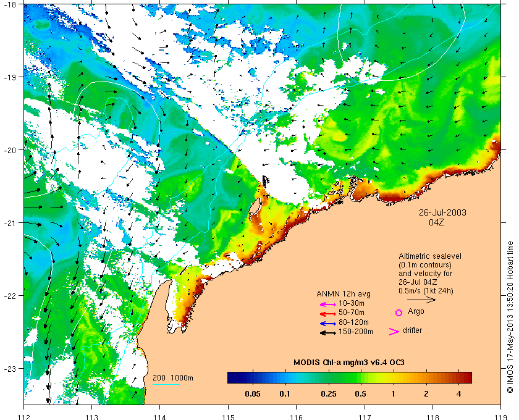Click the -23 latitude axis label

(x=10, y=368)
